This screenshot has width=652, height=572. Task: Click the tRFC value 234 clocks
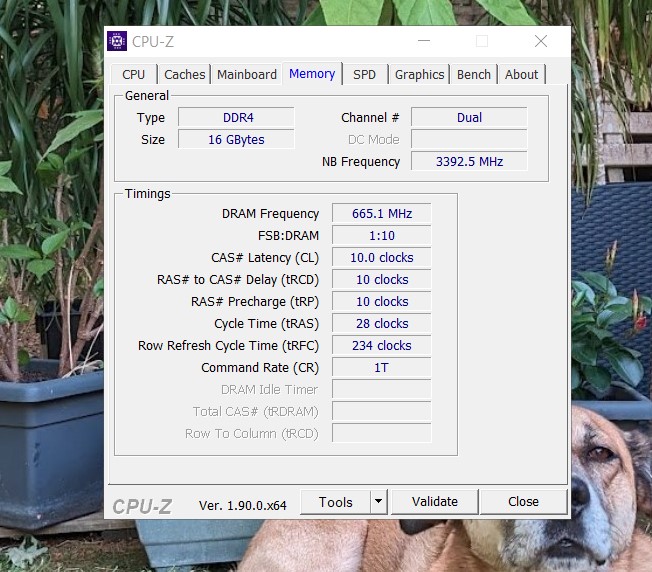tap(382, 346)
